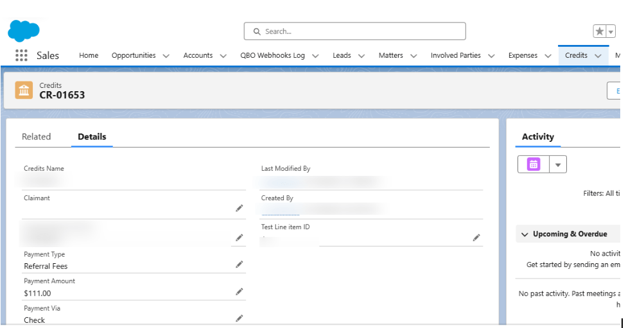
Task: Edit the Test Line item ID pencil icon
Action: click(476, 237)
